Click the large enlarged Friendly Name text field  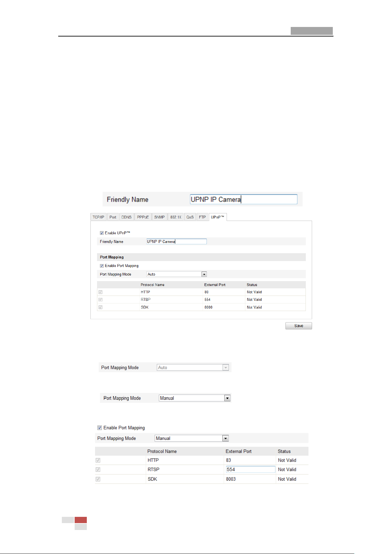pyautogui.click(x=244, y=199)
